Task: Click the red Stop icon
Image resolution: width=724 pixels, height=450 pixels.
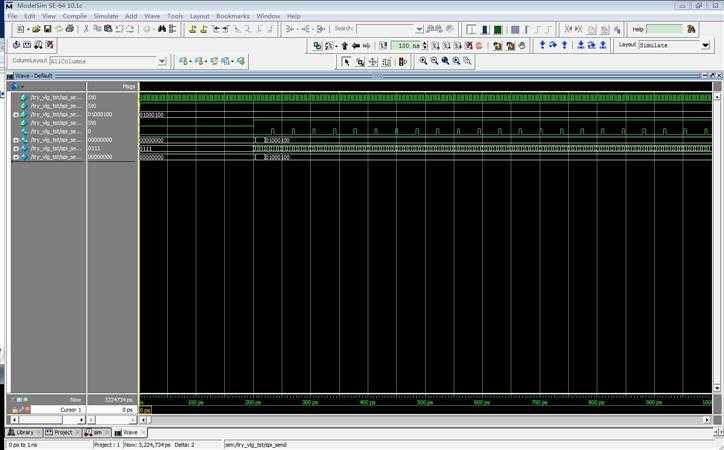Action: coord(479,46)
